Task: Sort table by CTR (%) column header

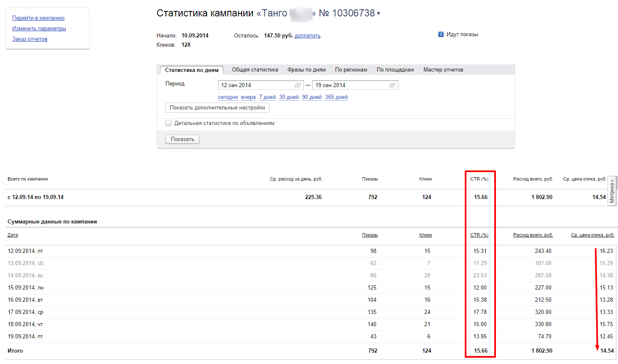Action: [x=479, y=235]
